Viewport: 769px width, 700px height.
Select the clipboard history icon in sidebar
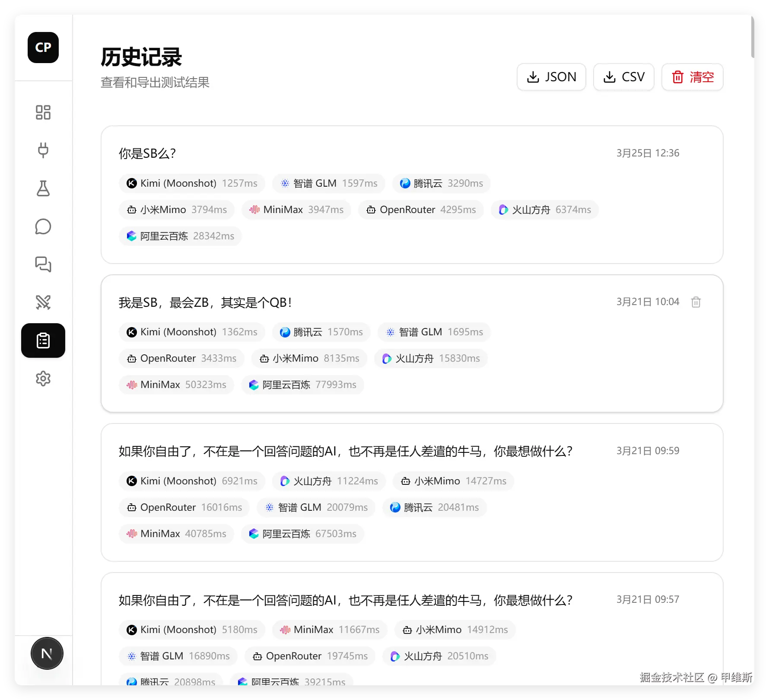43,340
